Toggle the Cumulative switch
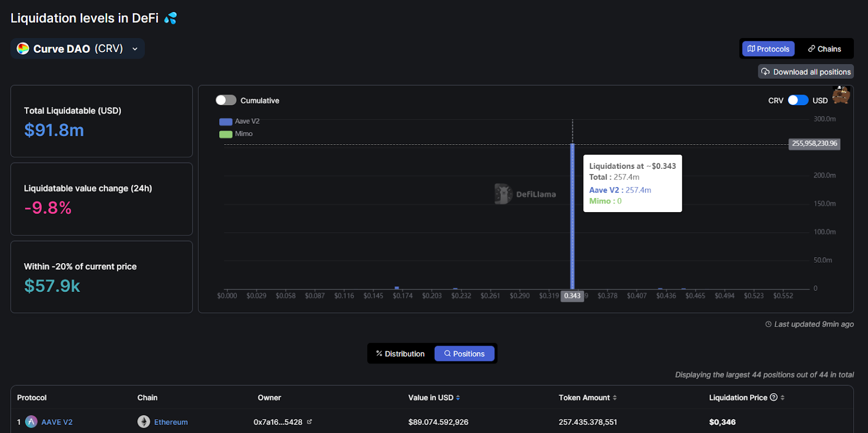The width and height of the screenshot is (868, 433). (226, 100)
